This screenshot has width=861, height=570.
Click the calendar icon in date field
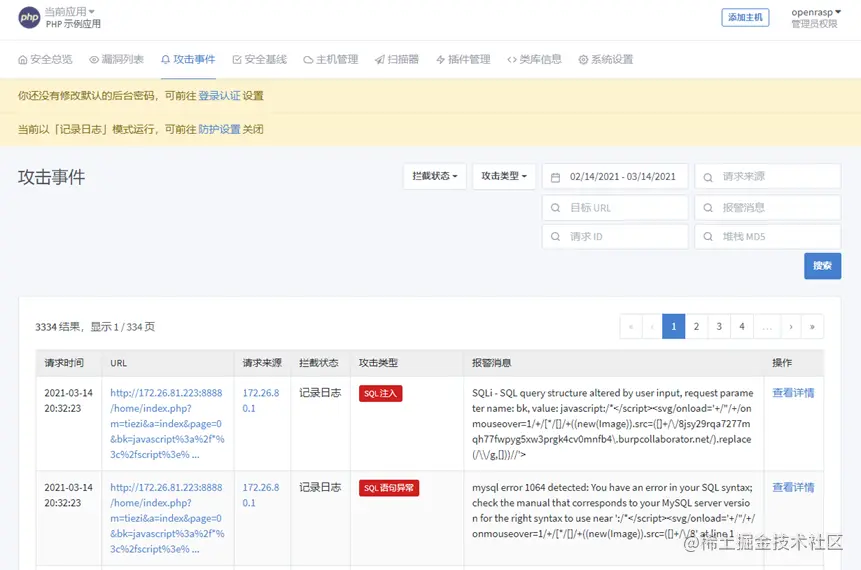pyautogui.click(x=555, y=177)
